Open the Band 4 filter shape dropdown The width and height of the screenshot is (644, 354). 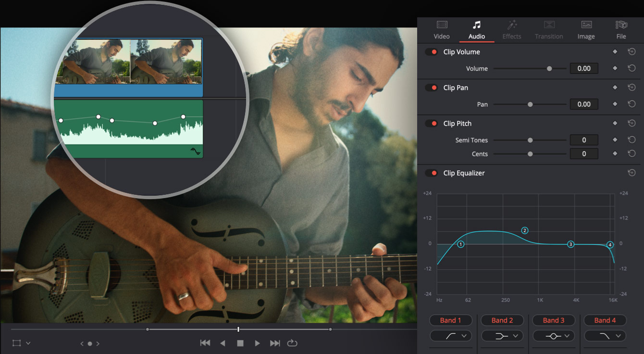pos(605,336)
